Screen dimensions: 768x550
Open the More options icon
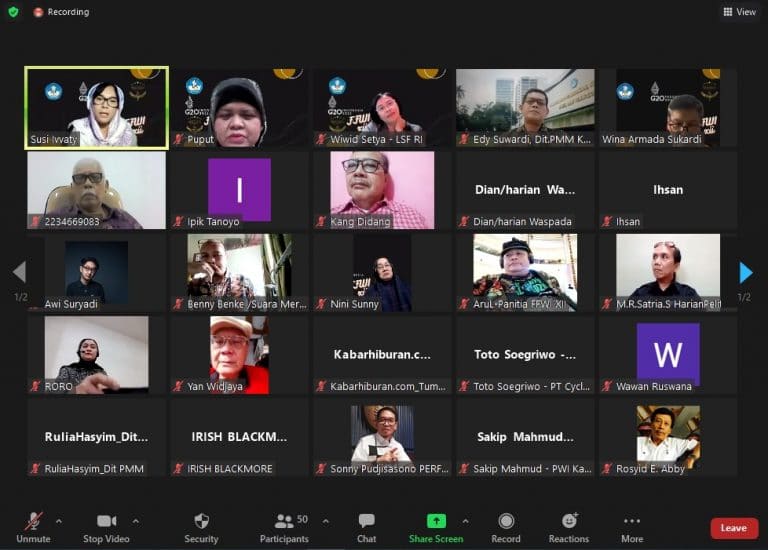[x=631, y=521]
